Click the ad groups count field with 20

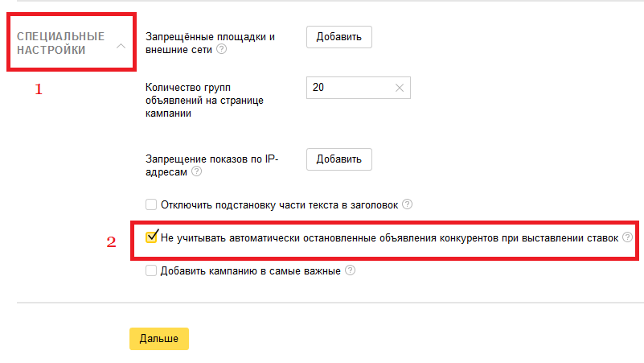(x=358, y=88)
